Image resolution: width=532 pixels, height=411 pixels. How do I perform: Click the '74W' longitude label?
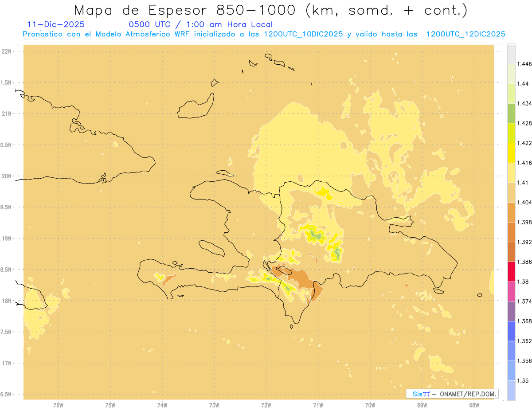(x=162, y=405)
